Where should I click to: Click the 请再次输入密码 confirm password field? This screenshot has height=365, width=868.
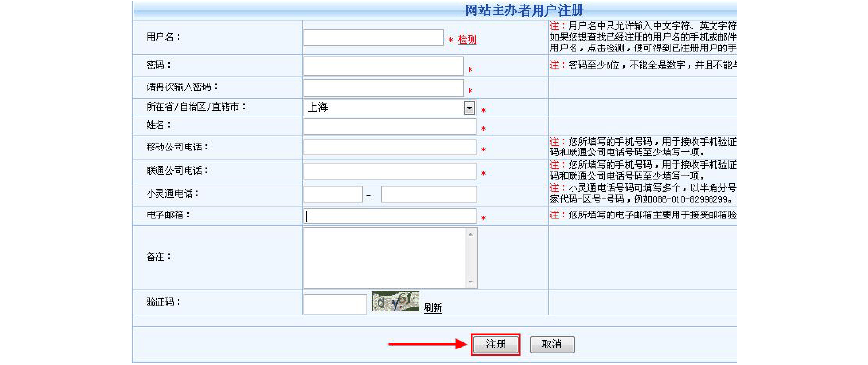click(383, 88)
